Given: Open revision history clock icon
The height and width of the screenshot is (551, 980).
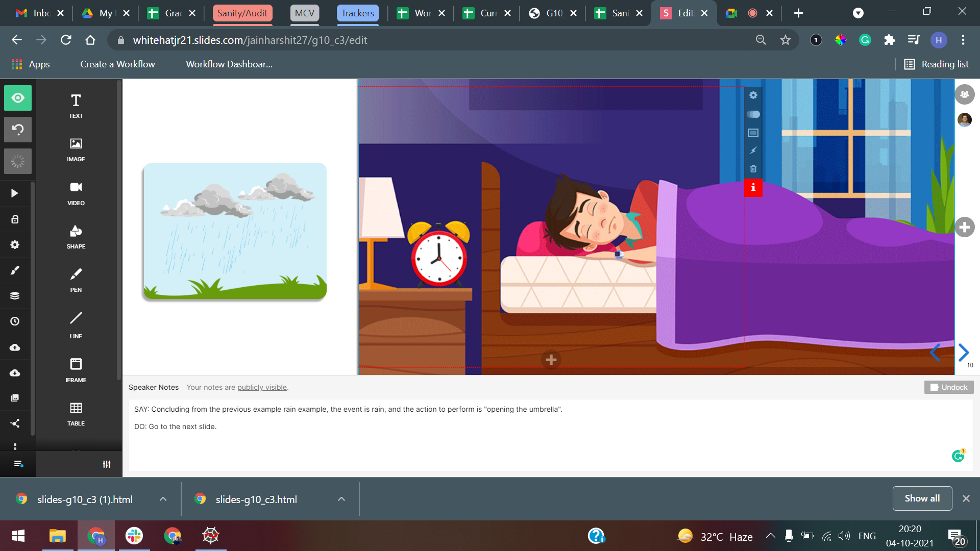Looking at the screenshot, I should click(x=15, y=321).
